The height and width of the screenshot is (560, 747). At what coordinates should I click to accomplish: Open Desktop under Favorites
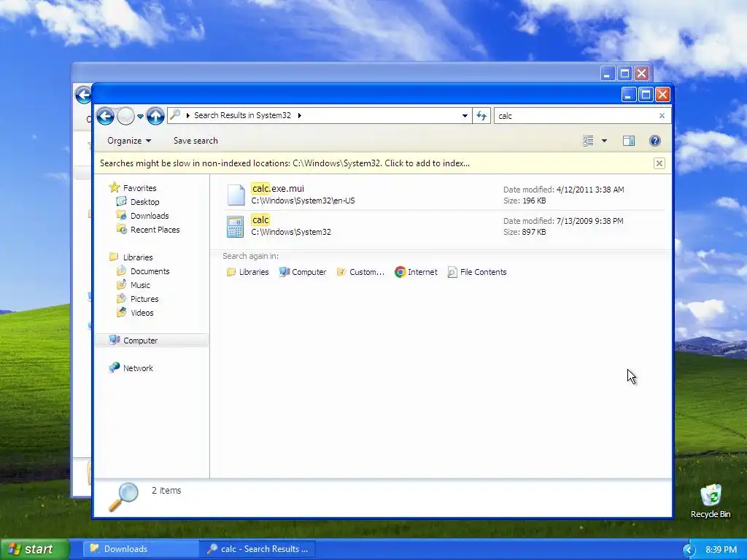145,202
